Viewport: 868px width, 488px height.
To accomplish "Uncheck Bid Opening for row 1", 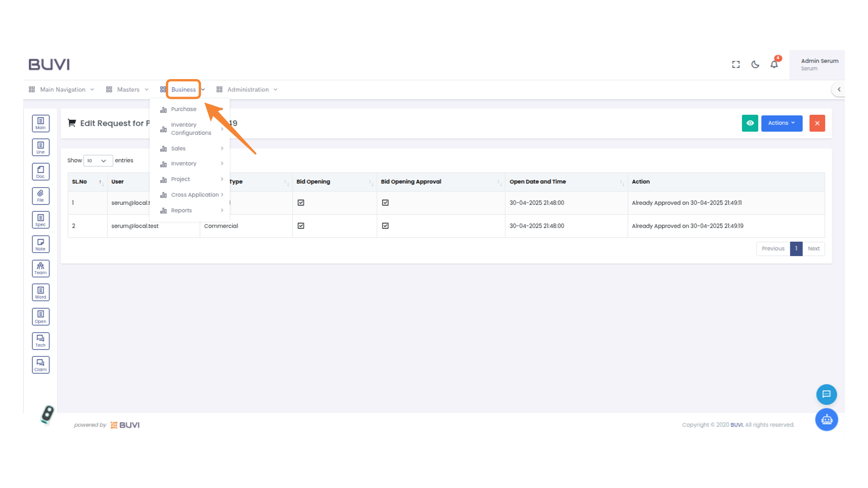I will pos(301,202).
